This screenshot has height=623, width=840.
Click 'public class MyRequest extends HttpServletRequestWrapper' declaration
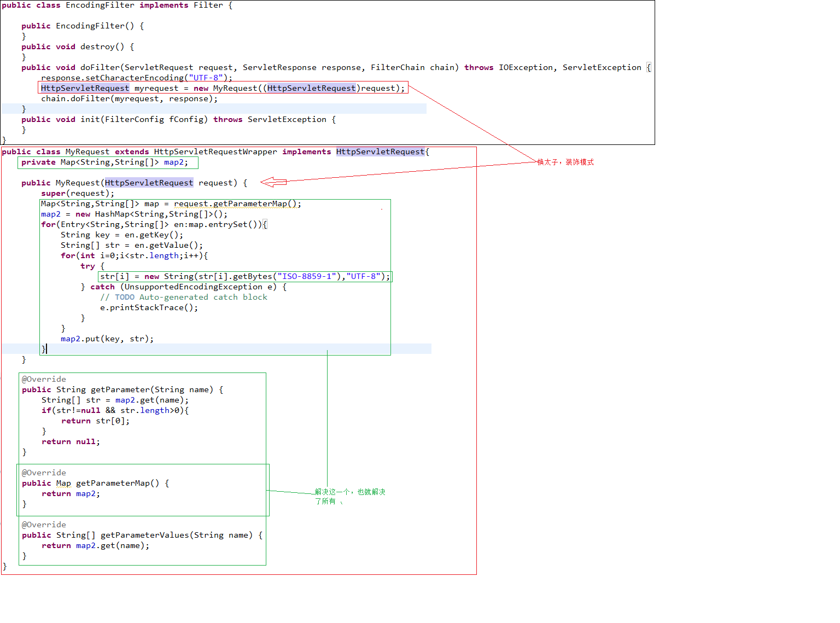(215, 152)
